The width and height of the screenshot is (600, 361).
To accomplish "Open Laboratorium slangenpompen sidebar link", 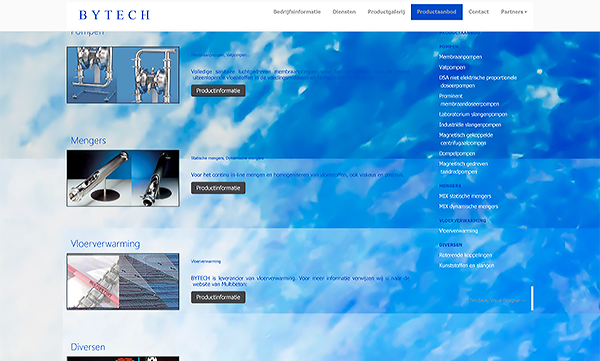I will pos(473,114).
